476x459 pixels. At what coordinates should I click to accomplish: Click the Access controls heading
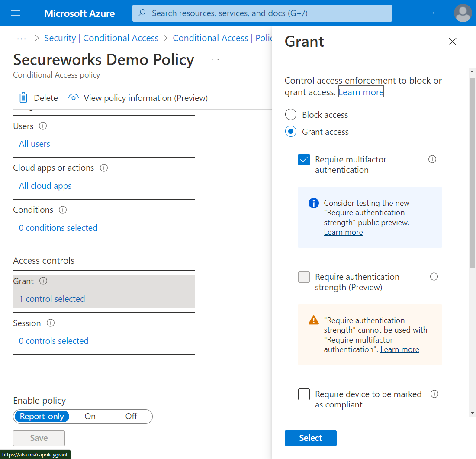[44, 261]
